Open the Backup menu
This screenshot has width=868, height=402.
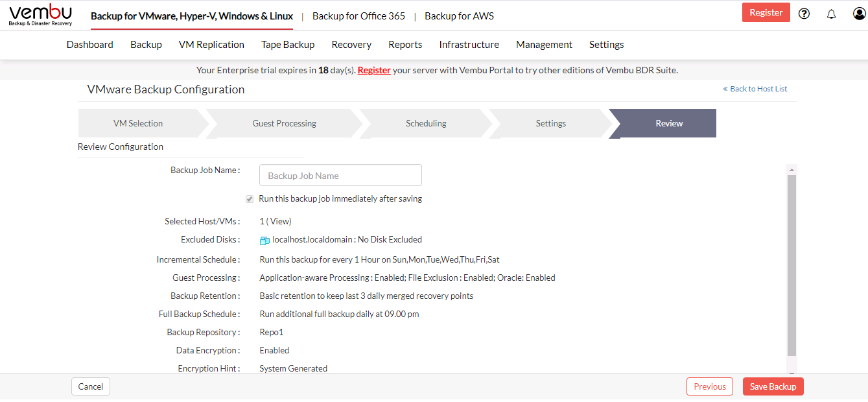point(146,45)
